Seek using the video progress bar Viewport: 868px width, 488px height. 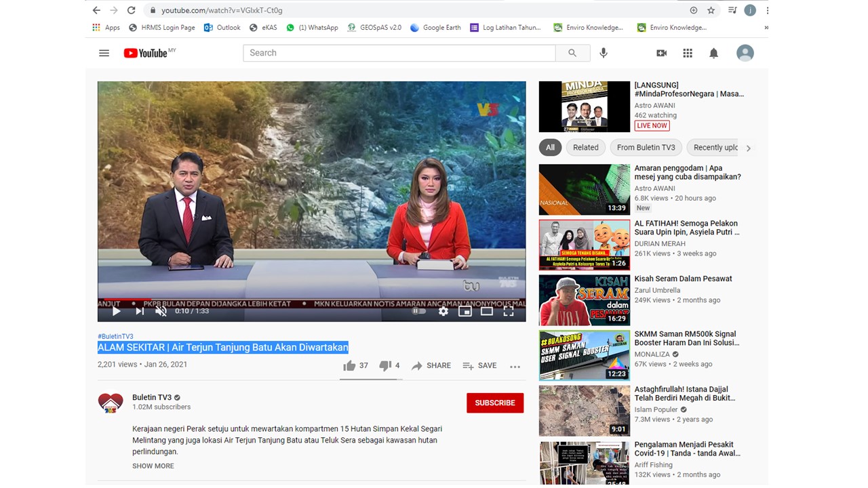pyautogui.click(x=312, y=299)
